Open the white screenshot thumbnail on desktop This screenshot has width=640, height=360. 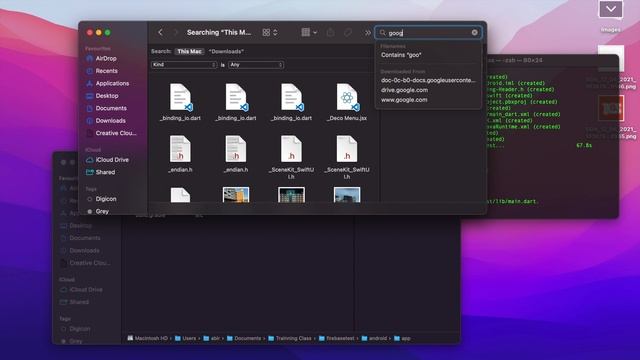[611, 58]
